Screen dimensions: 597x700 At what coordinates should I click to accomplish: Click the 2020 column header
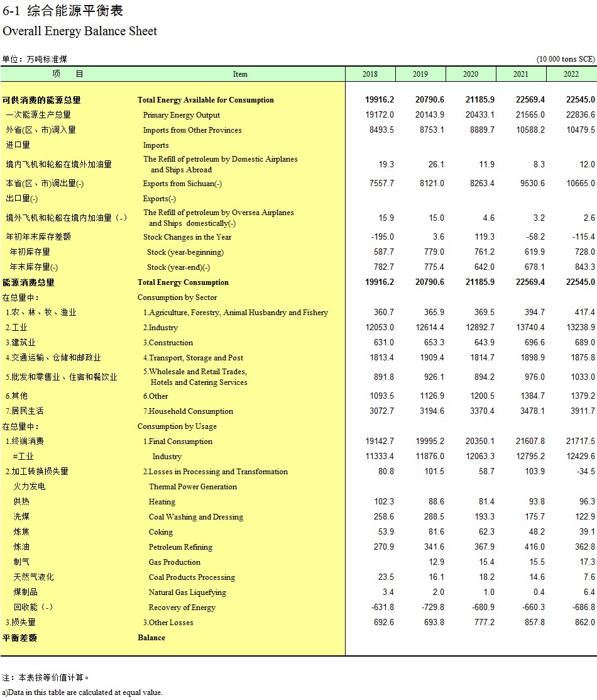pyautogui.click(x=471, y=74)
